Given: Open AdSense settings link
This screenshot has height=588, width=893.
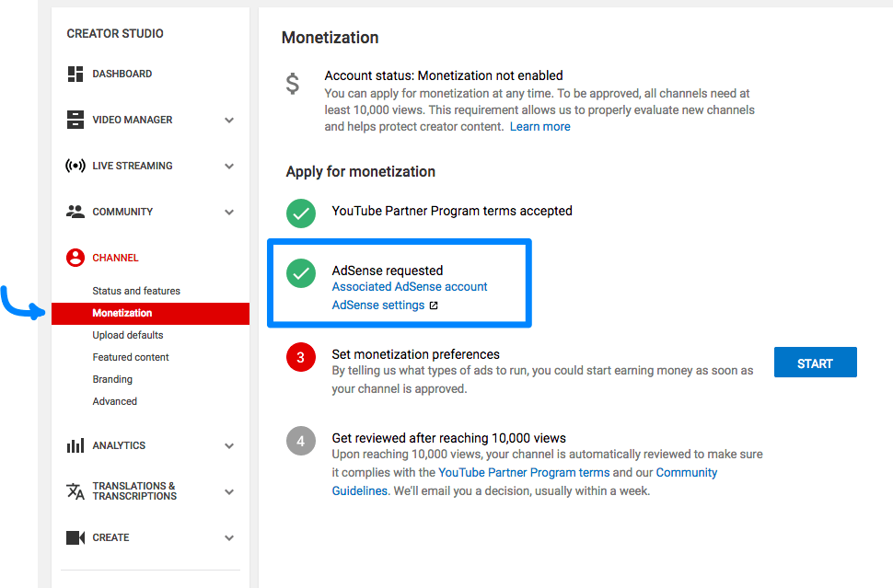Looking at the screenshot, I should (378, 306).
